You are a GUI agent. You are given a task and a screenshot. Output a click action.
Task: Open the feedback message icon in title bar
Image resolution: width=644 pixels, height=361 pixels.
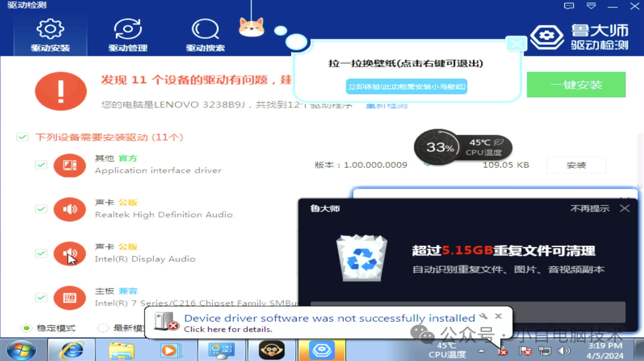pos(569,6)
